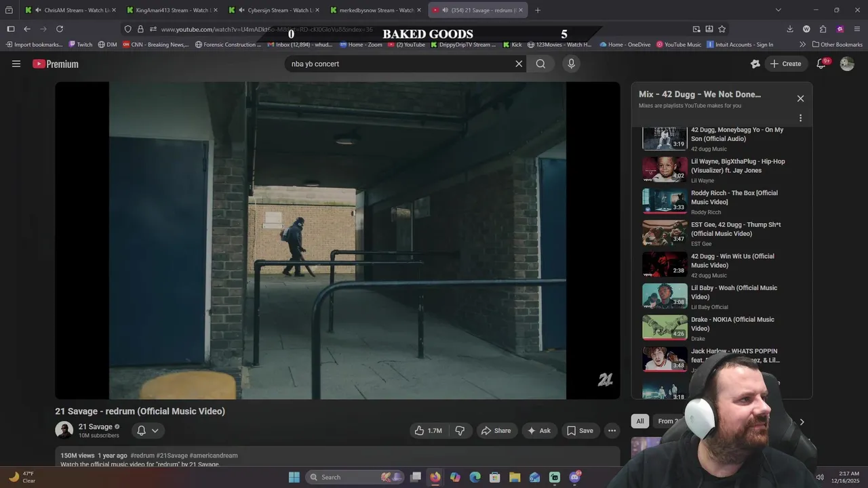This screenshot has height=488, width=868.
Task: Open File Explorer from the taskbar
Action: point(515,477)
